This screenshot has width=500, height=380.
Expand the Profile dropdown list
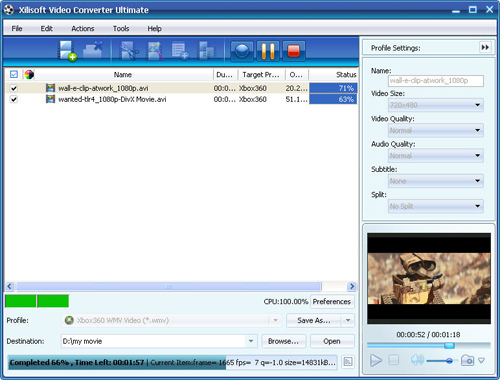pos(275,320)
